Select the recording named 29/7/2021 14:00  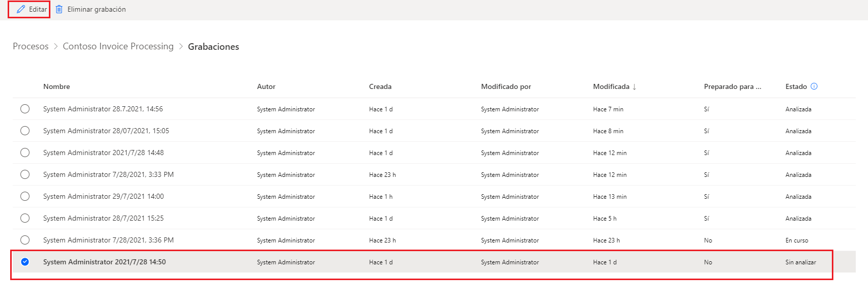[25, 196]
